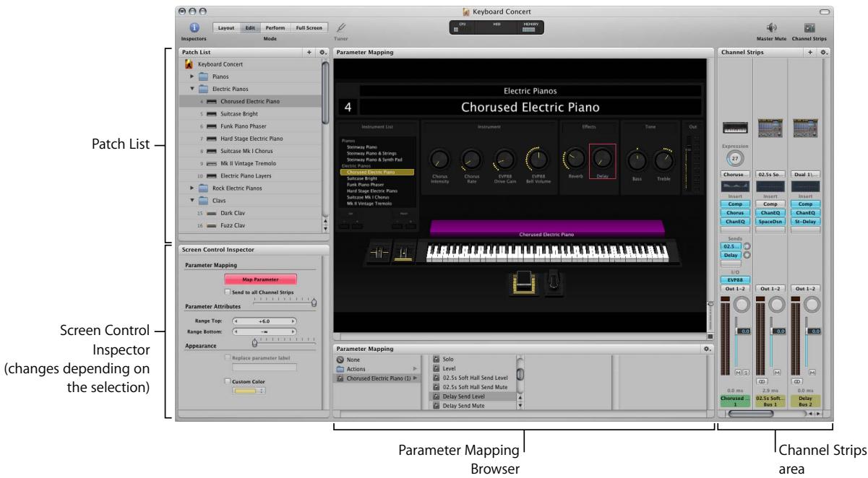Select Funk Piano Phaser patch
This screenshot has width=868, height=478.
(250, 126)
